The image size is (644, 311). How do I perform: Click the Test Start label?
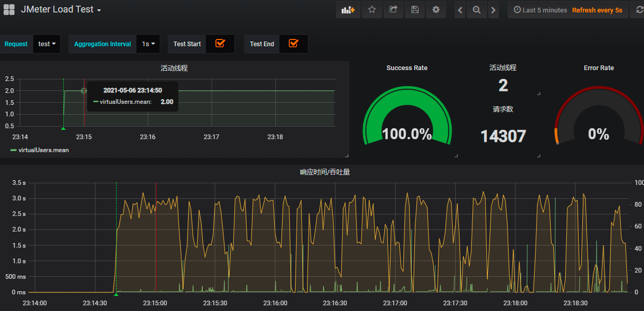[x=187, y=44]
